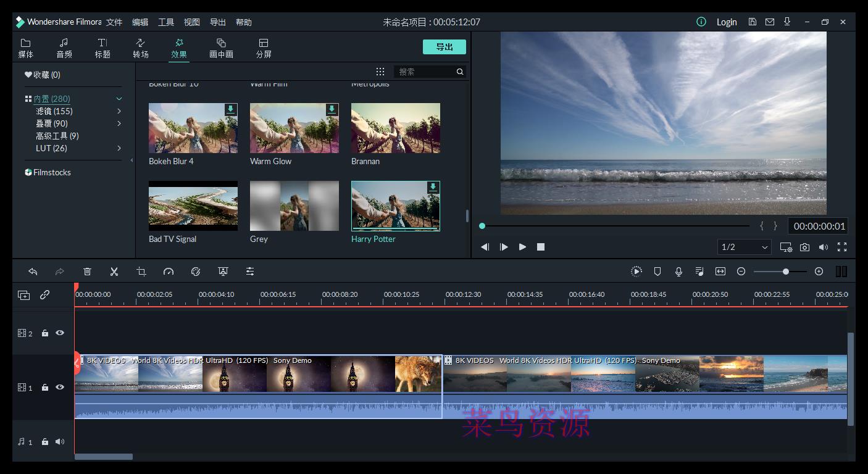Screen dimensions: 868x474
Task: Open the crop tool in timeline toolbar
Action: [x=141, y=271]
